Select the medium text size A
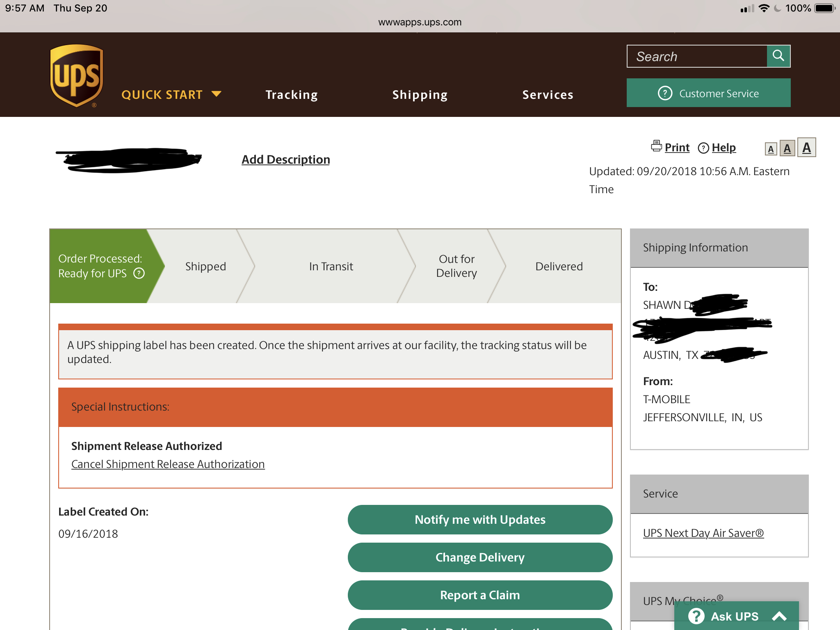 [x=787, y=148]
